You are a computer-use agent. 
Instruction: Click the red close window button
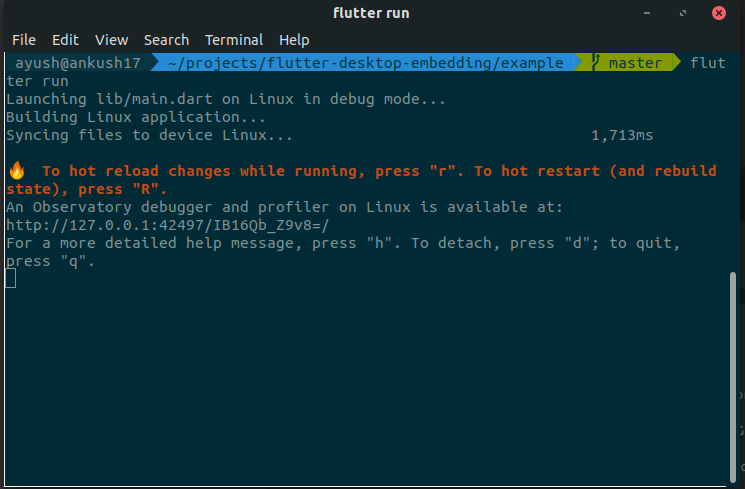719,13
